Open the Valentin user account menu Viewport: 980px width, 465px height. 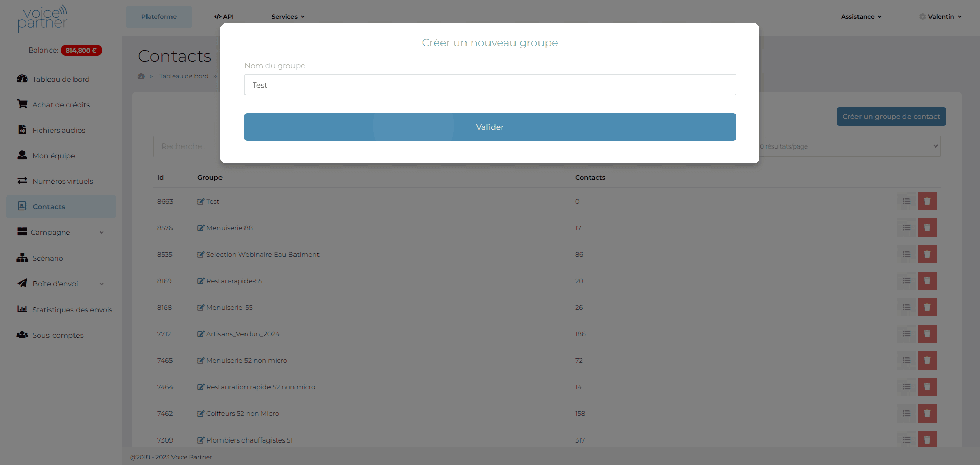click(x=940, y=17)
